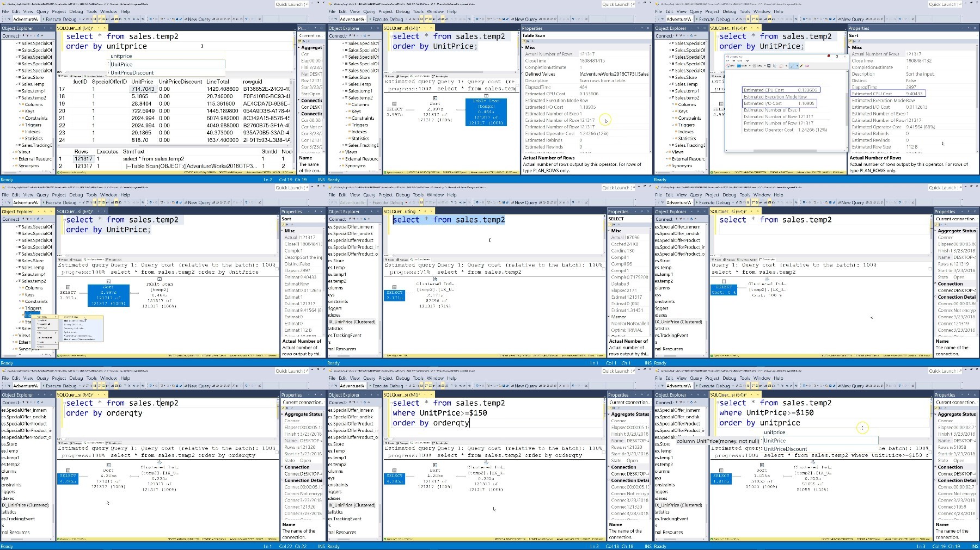
Task: Select the highlighted Indexes node under Sales.temp2
Action: click(x=28, y=315)
